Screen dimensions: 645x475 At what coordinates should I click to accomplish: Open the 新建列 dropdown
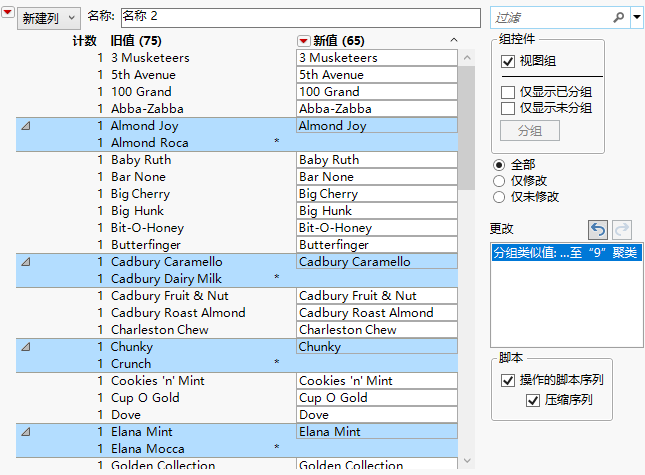point(48,18)
